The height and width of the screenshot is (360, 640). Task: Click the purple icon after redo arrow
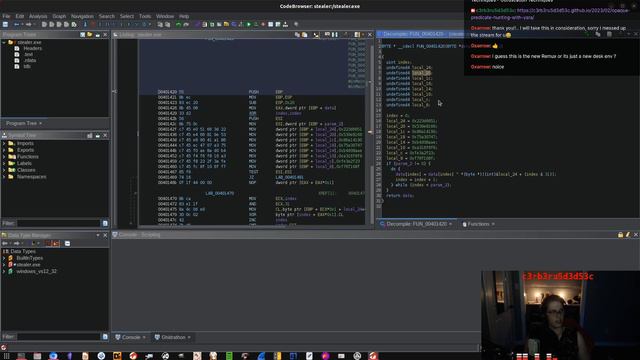pyautogui.click(x=198, y=24)
